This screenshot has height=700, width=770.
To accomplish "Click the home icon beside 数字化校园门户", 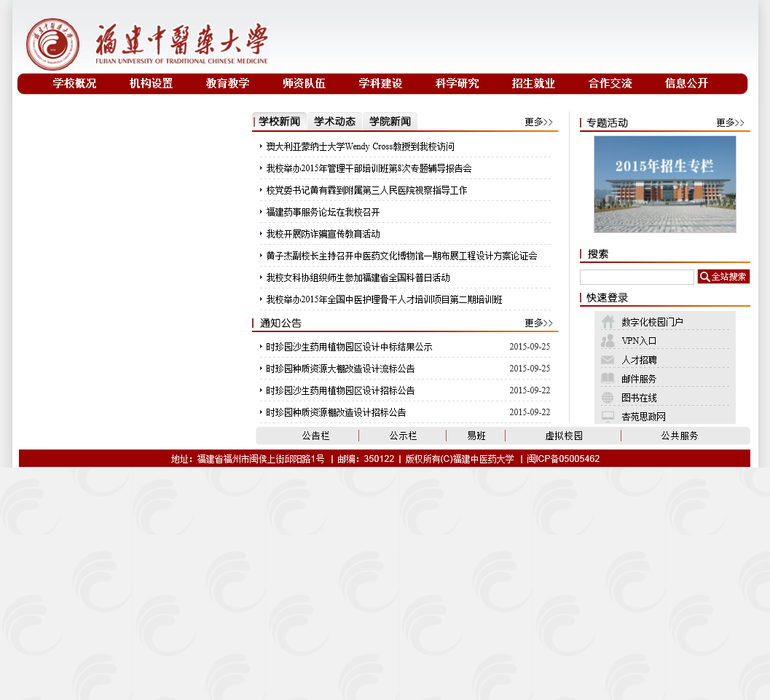I will click(608, 322).
